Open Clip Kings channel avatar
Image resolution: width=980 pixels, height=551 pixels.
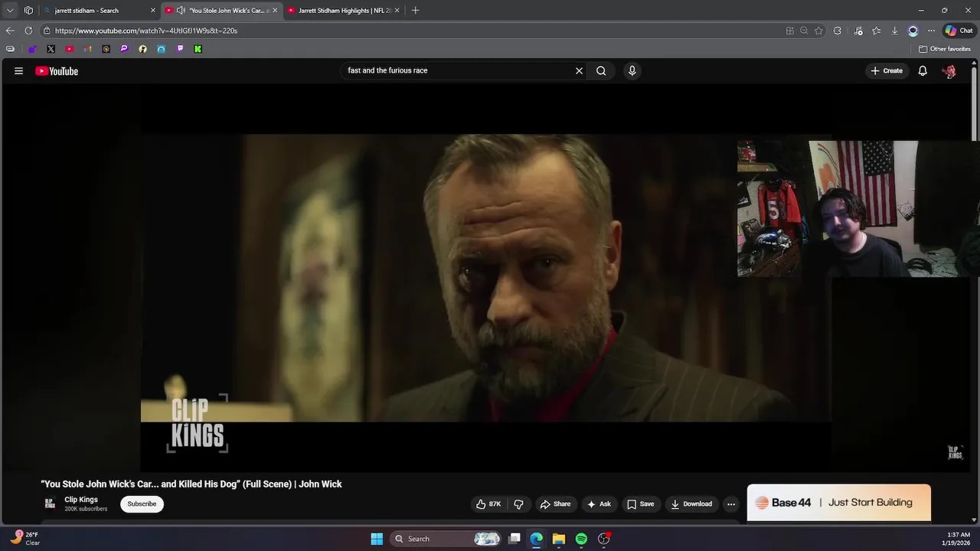click(x=50, y=504)
